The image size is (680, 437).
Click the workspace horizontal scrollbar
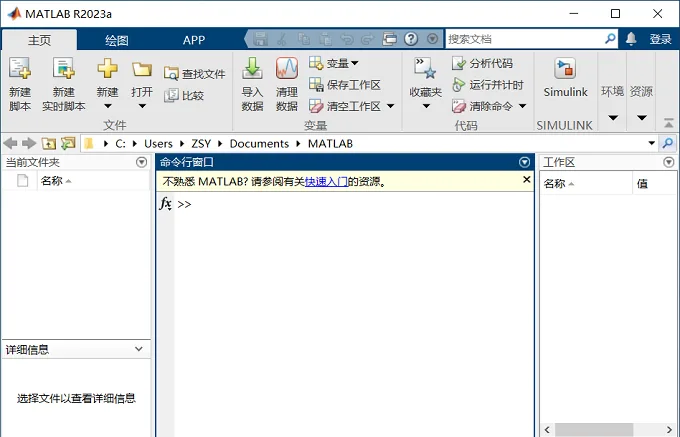(x=594, y=429)
